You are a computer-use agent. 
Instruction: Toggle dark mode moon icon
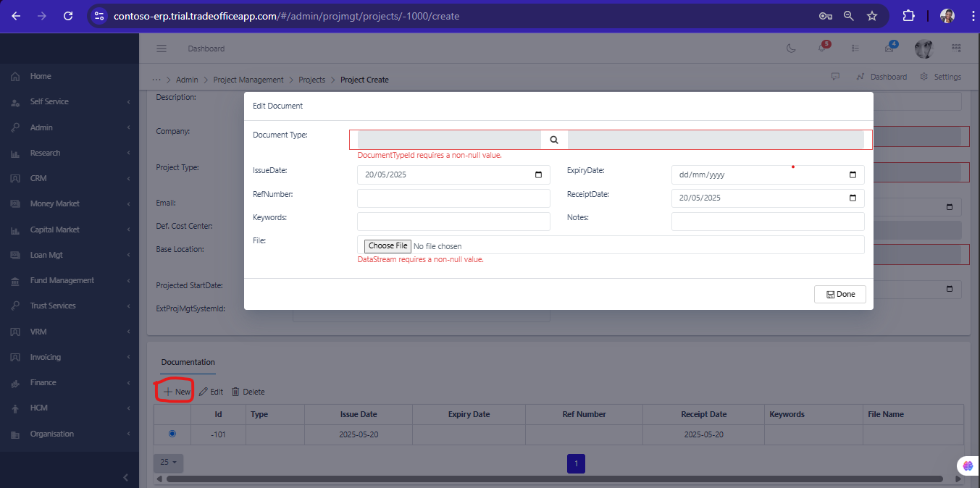pos(791,49)
